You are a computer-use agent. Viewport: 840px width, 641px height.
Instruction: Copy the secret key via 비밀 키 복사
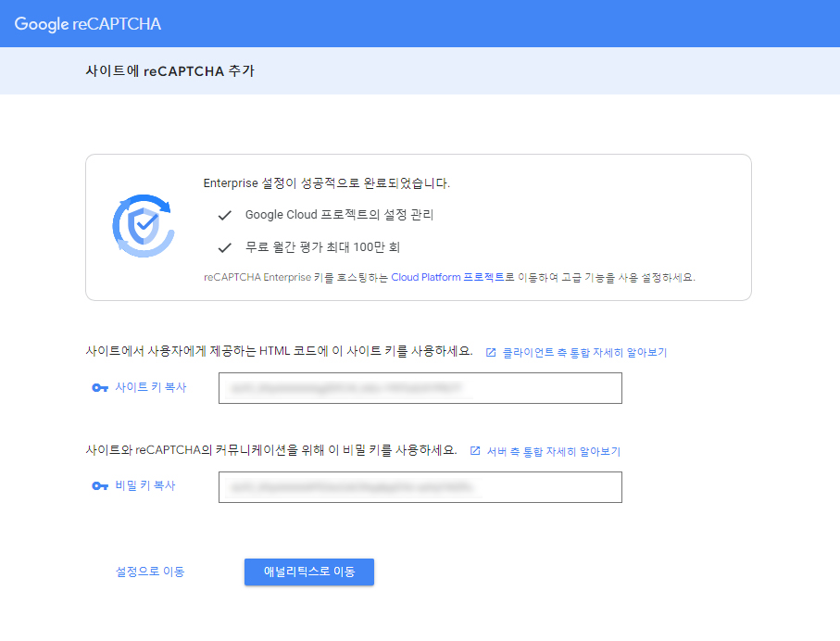(145, 485)
